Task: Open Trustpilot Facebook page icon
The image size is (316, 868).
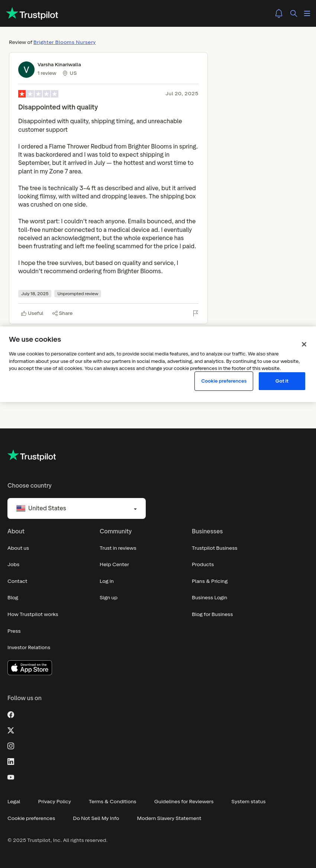Action: click(11, 715)
